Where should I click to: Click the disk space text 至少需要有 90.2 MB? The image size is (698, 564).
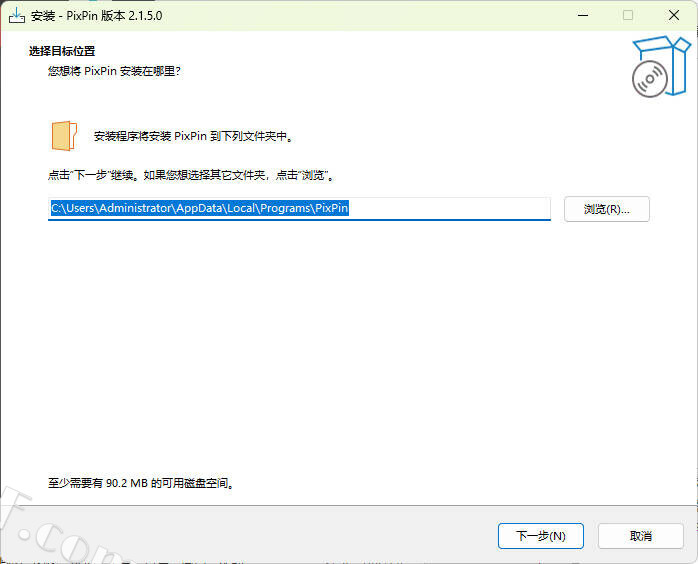point(141,483)
